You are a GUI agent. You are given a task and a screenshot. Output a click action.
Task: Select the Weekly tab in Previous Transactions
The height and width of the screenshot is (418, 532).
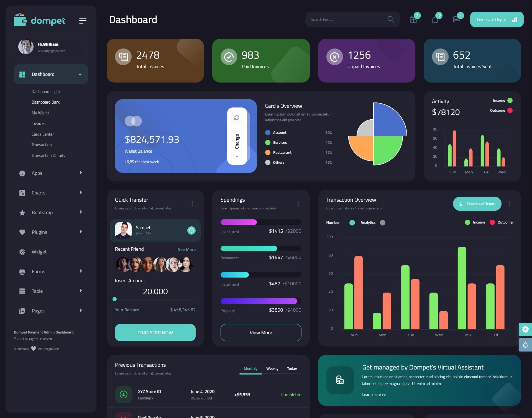[272, 368]
